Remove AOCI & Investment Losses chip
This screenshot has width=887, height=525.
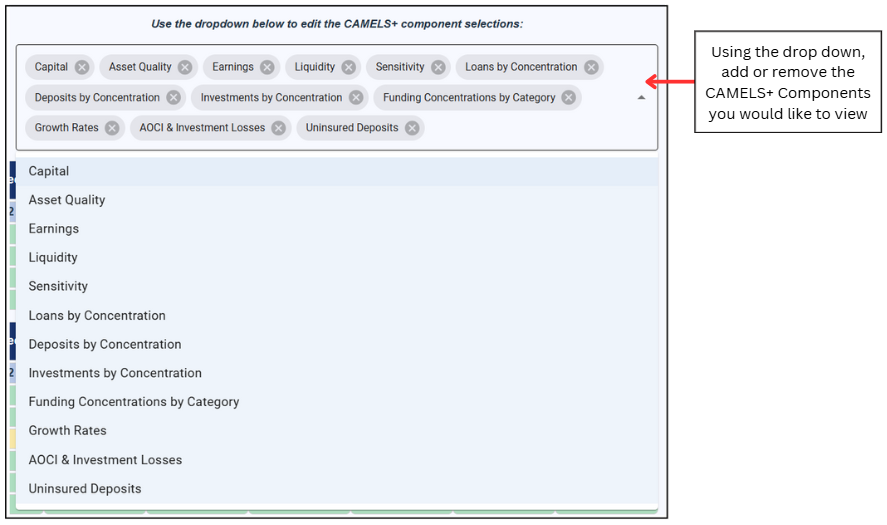tap(279, 128)
